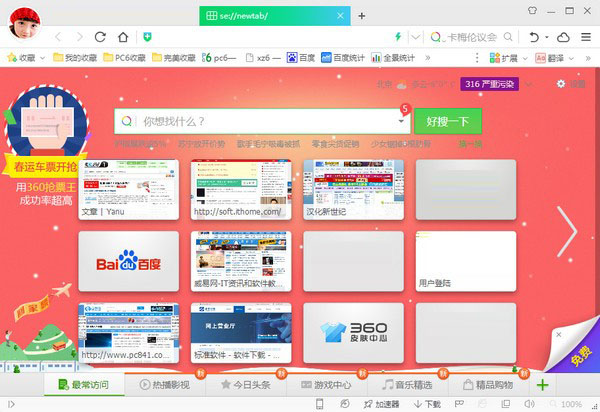This screenshot has height=412, width=600.
Task: Open the Baidu 百度 tile
Action: coord(129,261)
